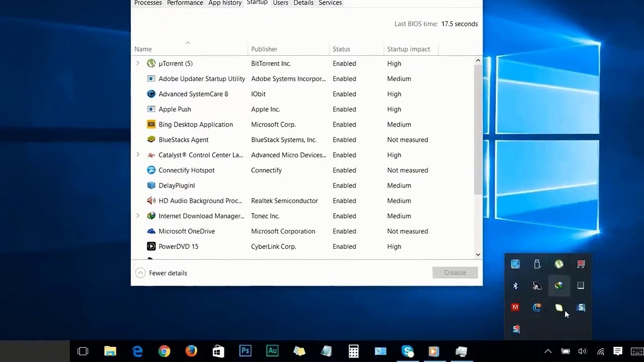
Task: Sort by Startup impact column header
Action: [x=409, y=49]
